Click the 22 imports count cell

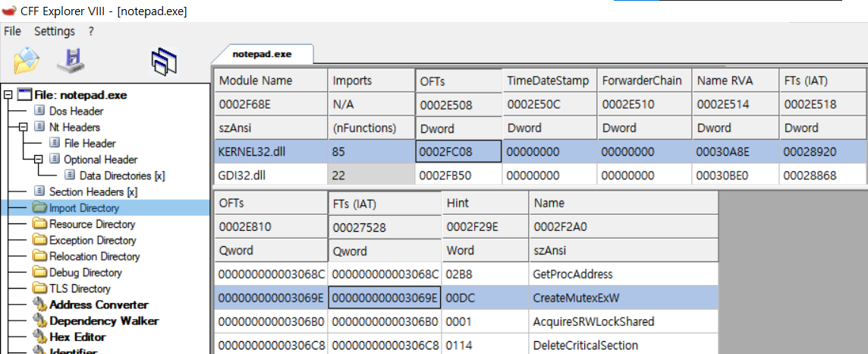click(x=371, y=175)
